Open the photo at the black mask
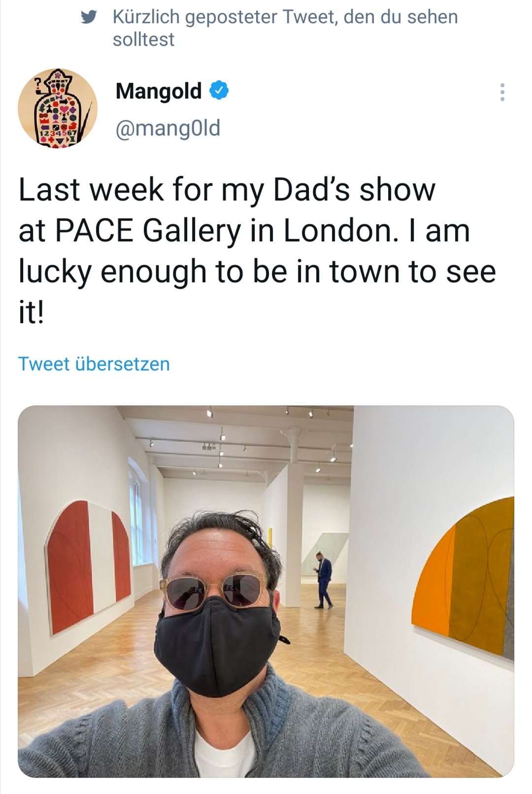Image resolution: width=532 pixels, height=794 pixels. pos(217,645)
